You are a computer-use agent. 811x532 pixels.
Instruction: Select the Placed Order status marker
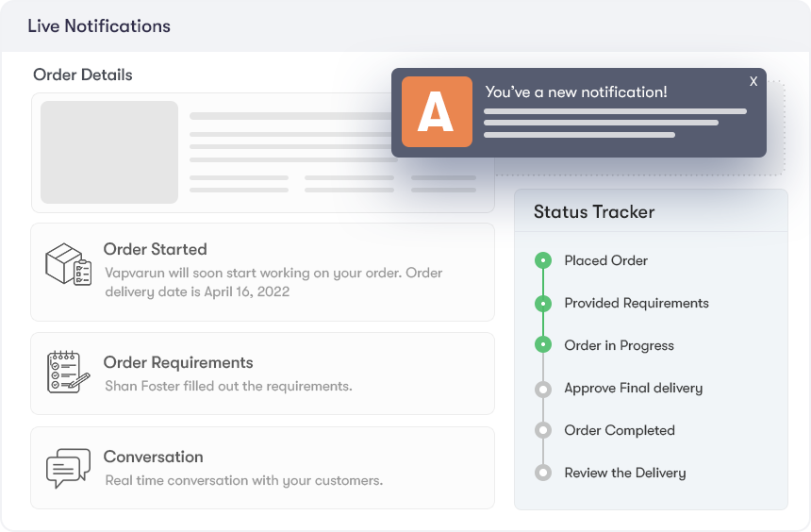pos(543,260)
